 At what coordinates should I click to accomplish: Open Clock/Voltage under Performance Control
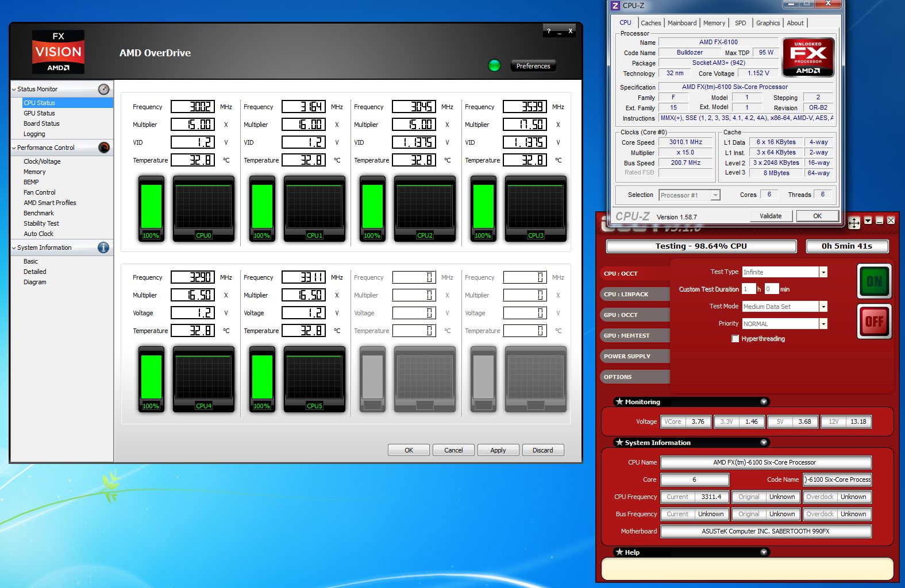42,161
